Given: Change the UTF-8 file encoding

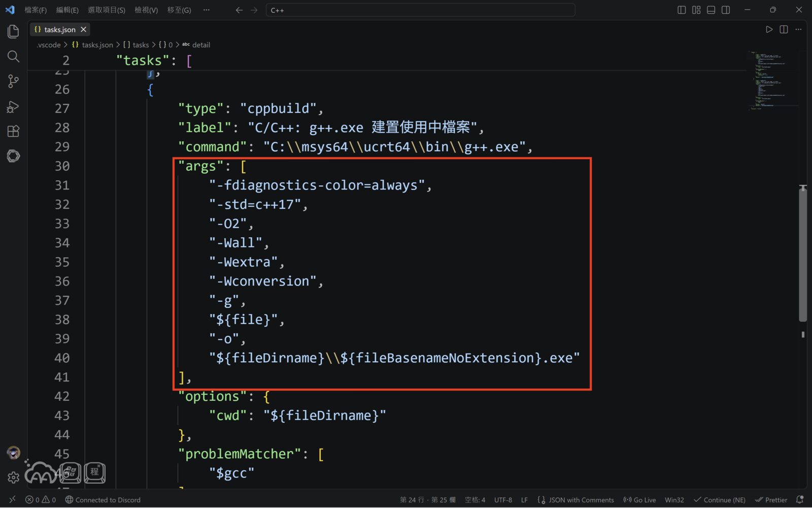Looking at the screenshot, I should click(x=503, y=500).
